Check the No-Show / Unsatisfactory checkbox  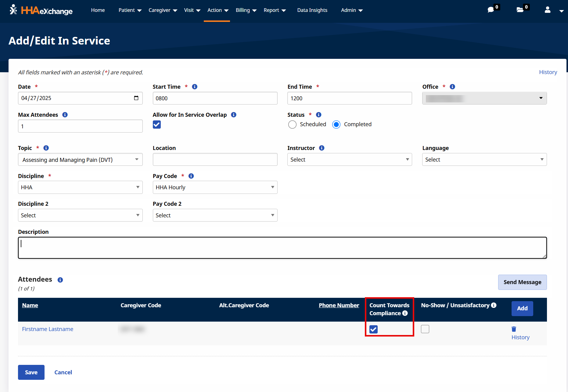click(425, 329)
